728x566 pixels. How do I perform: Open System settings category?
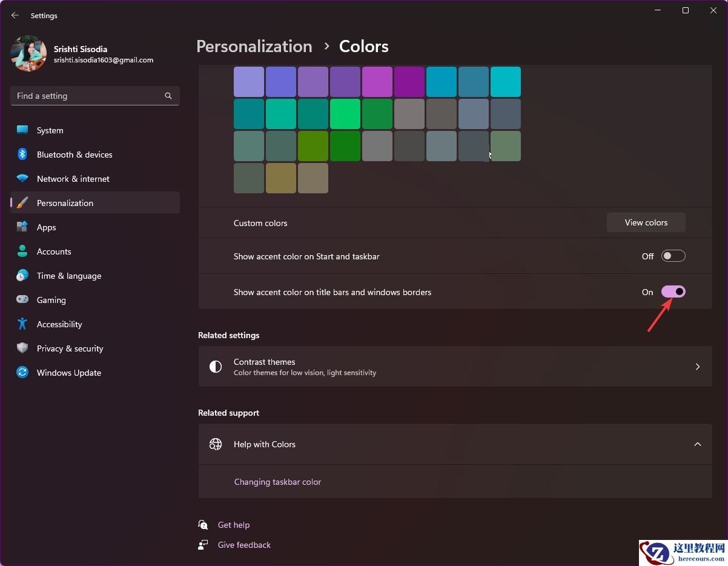click(95, 130)
